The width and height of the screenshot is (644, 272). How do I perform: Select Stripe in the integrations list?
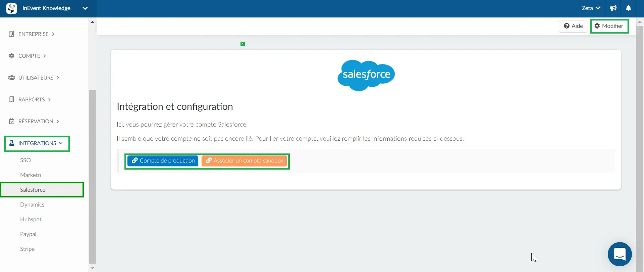(x=28, y=249)
